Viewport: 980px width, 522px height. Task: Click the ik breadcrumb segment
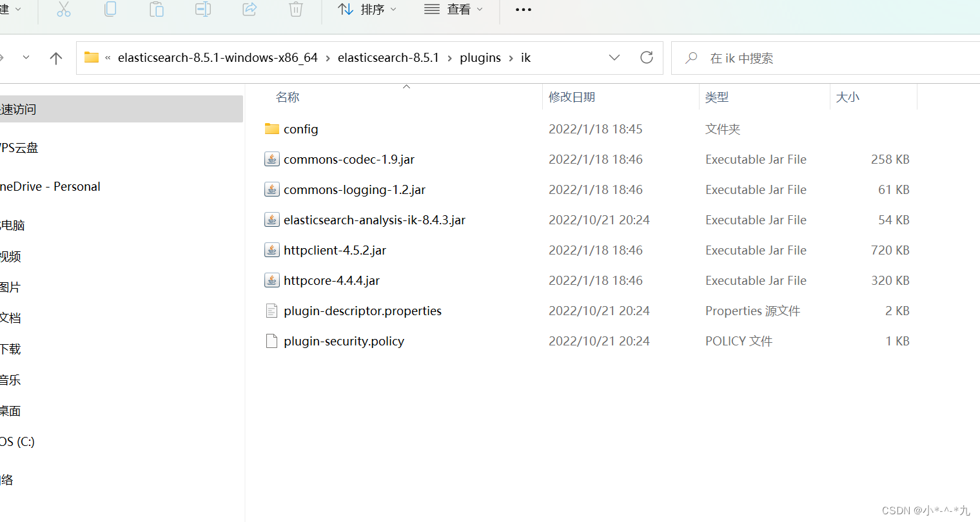[x=525, y=57]
